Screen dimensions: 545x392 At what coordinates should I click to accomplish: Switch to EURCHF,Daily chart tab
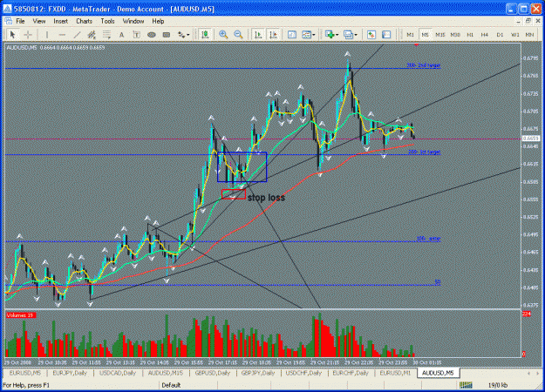tap(351, 373)
